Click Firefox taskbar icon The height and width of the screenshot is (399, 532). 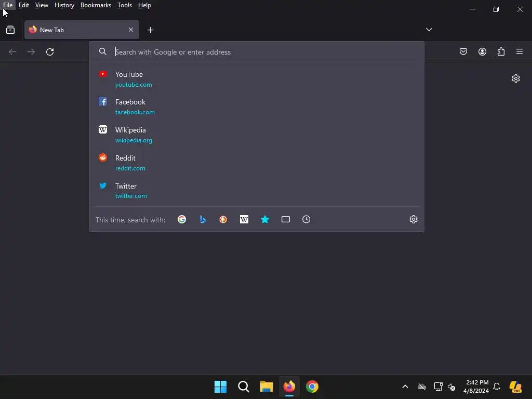click(x=289, y=387)
